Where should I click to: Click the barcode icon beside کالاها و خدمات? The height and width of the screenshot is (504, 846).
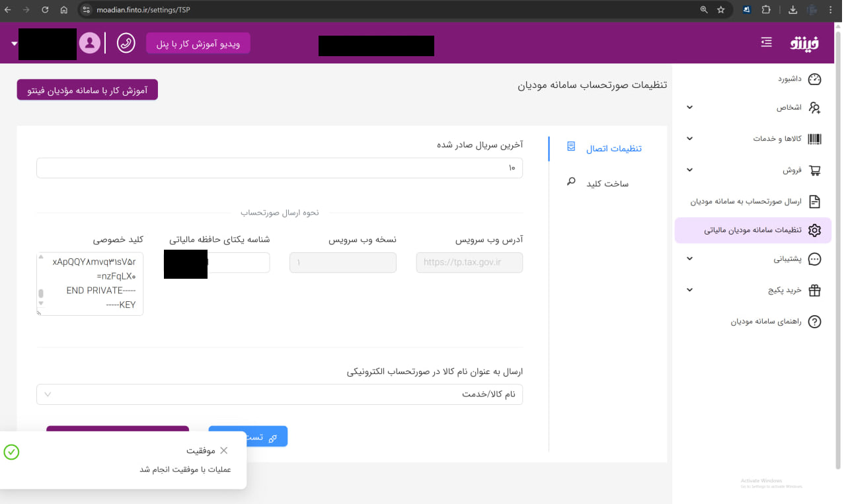pos(815,139)
